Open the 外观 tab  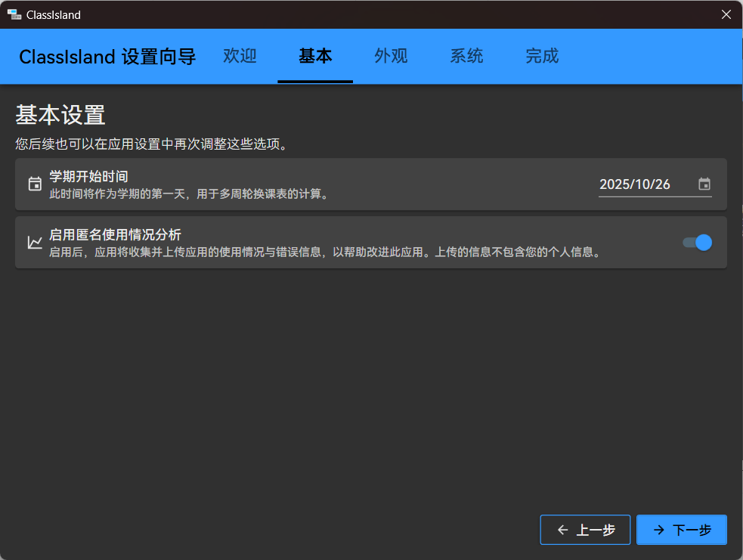tap(391, 56)
